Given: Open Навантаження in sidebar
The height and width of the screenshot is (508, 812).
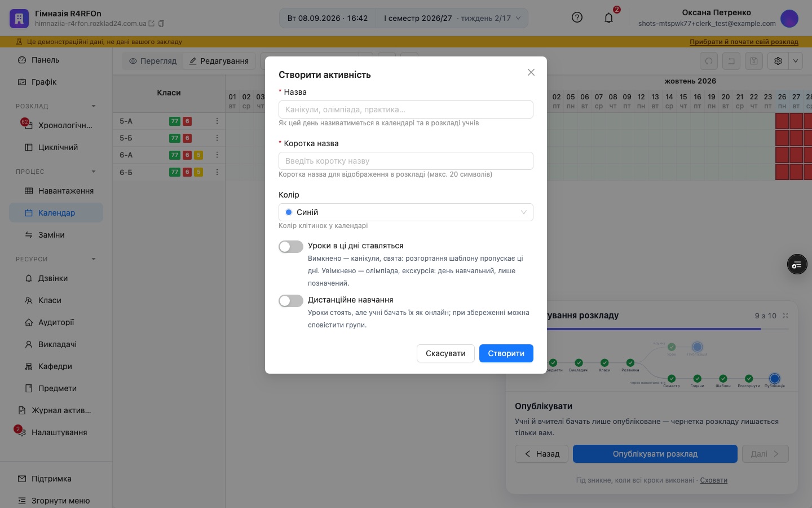Looking at the screenshot, I should pyautogui.click(x=56, y=191).
